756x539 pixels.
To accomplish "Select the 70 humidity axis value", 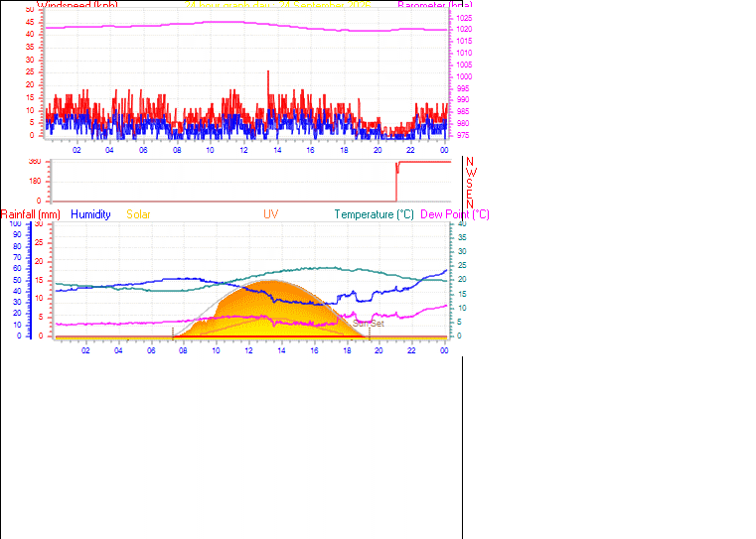I will click(17, 258).
